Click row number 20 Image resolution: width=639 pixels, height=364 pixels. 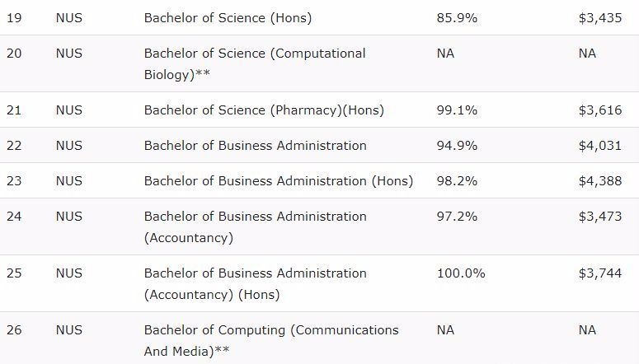pos(14,54)
